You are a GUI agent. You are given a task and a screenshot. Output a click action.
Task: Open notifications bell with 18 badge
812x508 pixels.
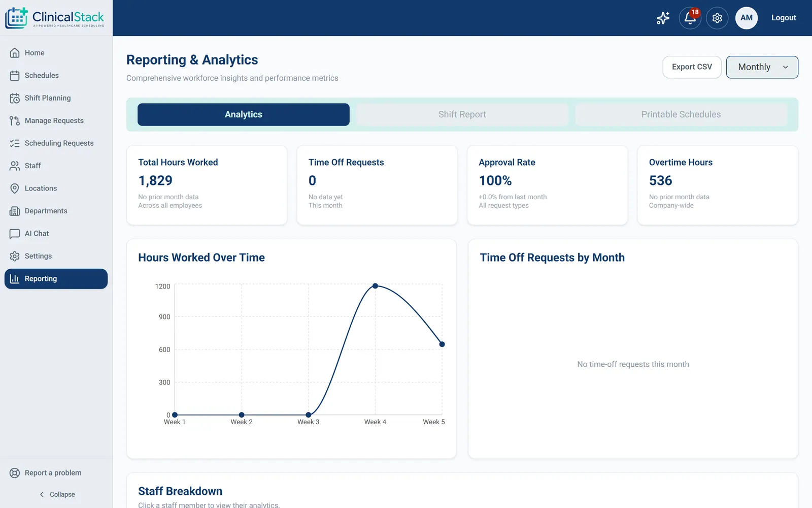[x=690, y=18]
